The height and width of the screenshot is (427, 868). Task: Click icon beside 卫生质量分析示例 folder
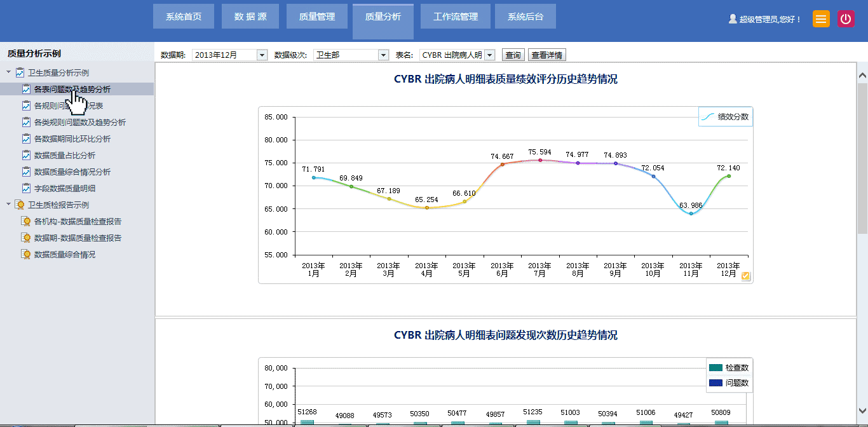[x=20, y=72]
